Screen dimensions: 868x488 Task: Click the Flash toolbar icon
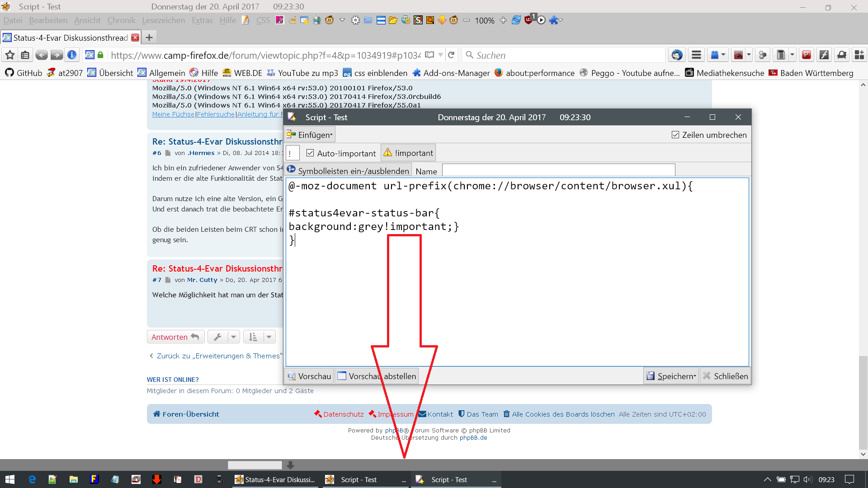click(824, 55)
